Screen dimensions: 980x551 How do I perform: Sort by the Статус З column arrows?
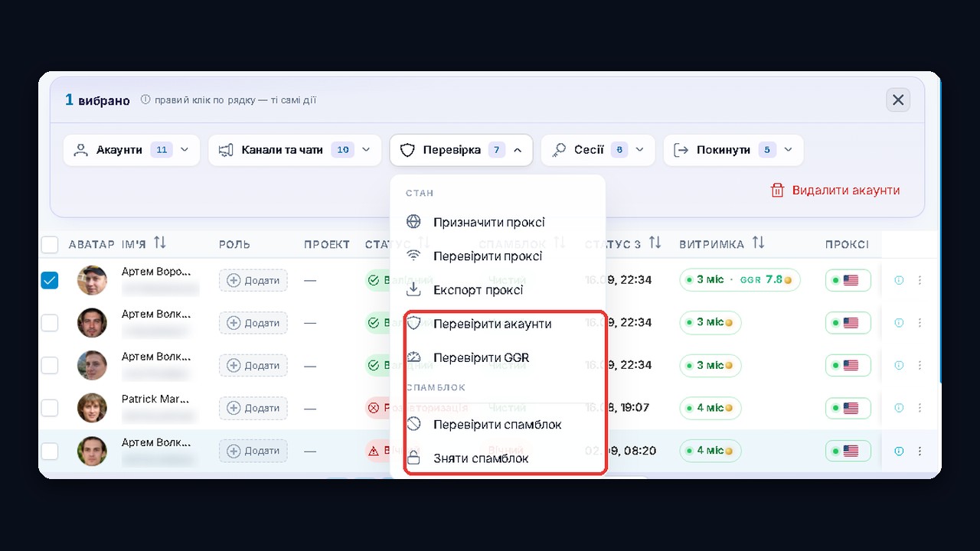click(655, 243)
